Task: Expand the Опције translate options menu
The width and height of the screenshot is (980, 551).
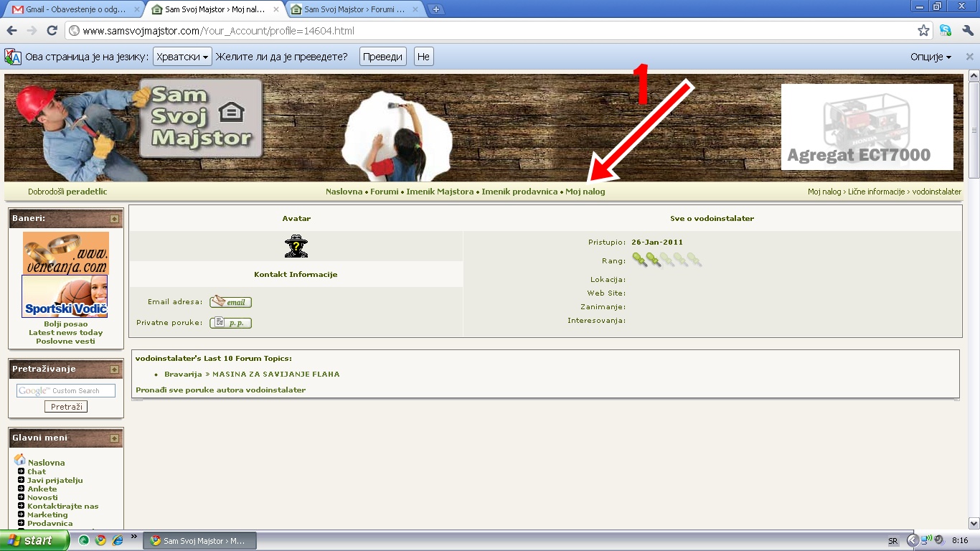Action: tap(930, 57)
